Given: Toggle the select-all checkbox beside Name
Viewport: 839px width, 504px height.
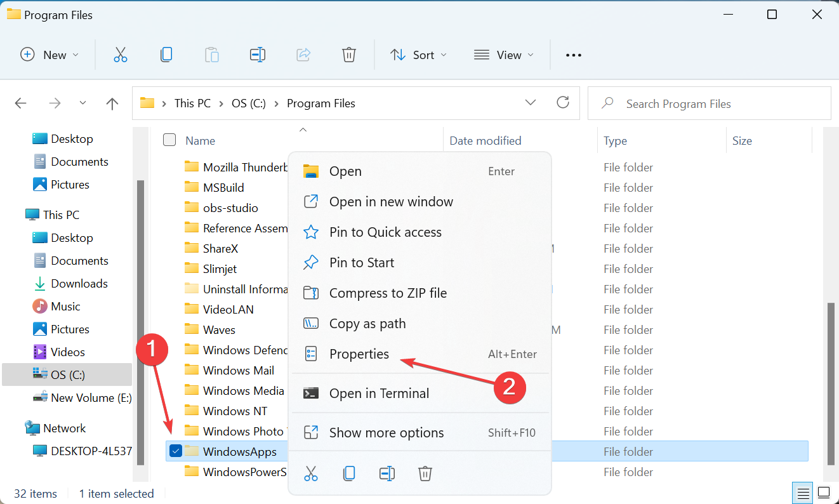Looking at the screenshot, I should [169, 140].
